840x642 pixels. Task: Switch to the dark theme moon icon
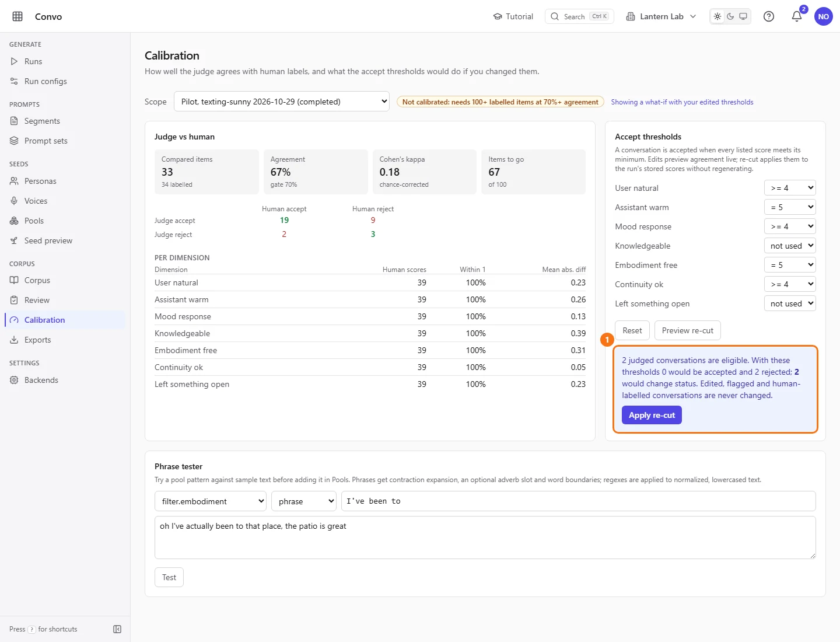tap(730, 16)
